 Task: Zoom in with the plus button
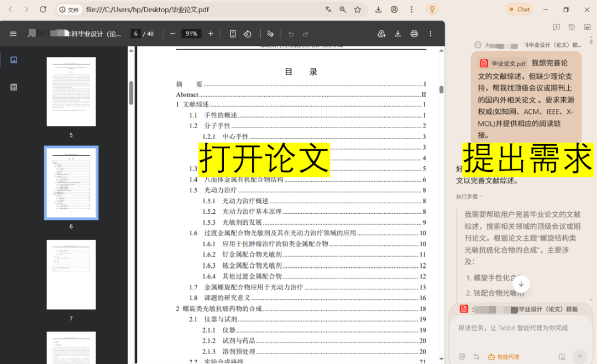coord(211,34)
